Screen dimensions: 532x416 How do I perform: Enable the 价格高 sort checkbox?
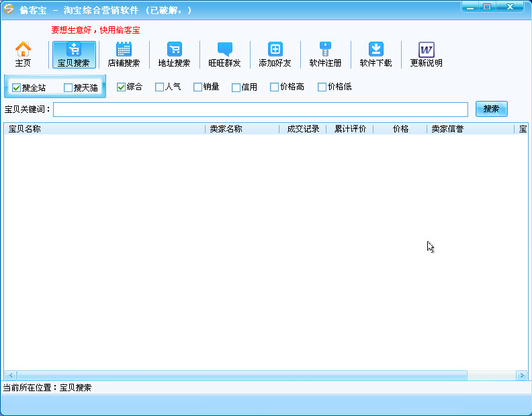point(275,87)
